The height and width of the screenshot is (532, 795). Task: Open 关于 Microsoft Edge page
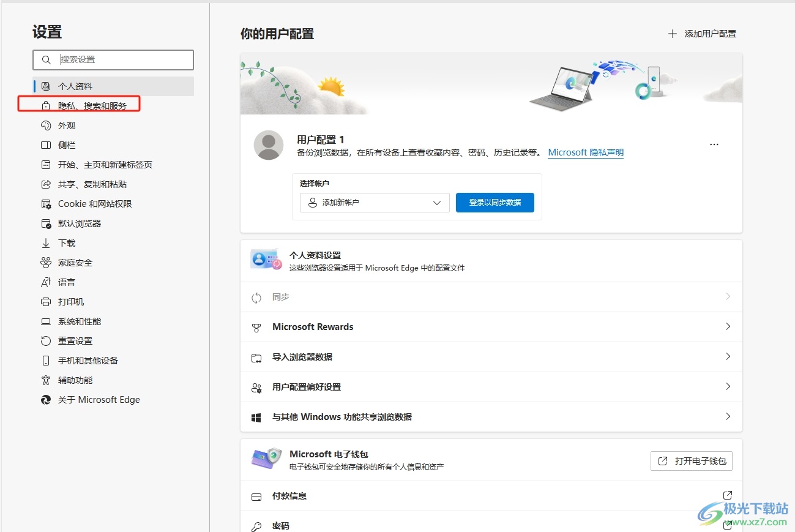[x=114, y=400]
